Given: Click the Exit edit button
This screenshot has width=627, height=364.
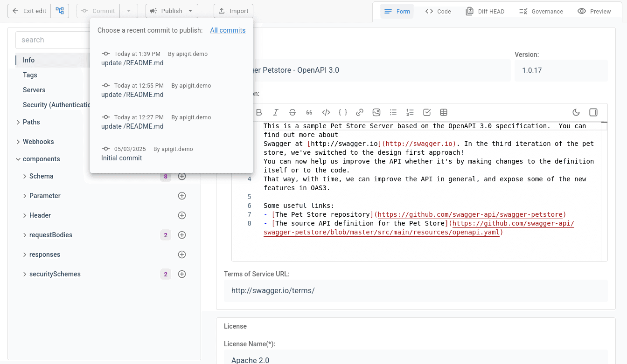Looking at the screenshot, I should (29, 11).
